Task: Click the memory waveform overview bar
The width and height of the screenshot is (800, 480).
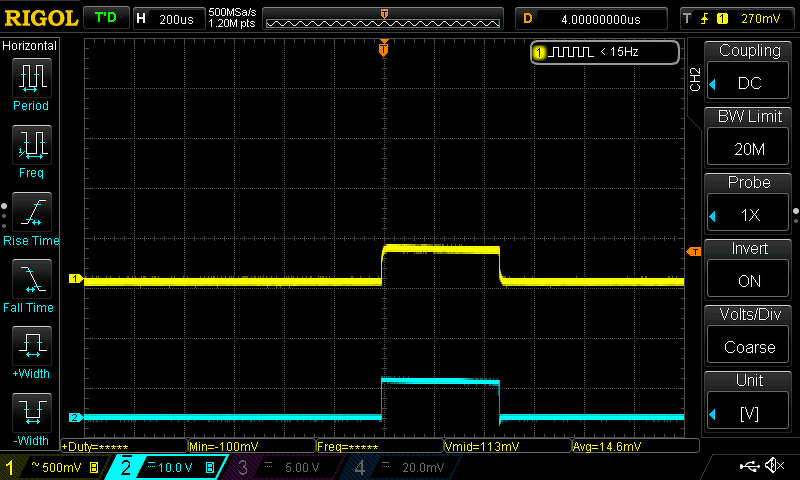Action: pos(383,19)
